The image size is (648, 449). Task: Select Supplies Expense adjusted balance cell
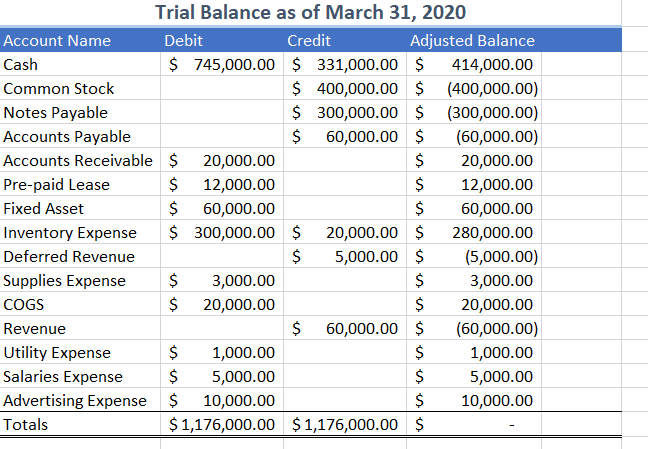[474, 280]
